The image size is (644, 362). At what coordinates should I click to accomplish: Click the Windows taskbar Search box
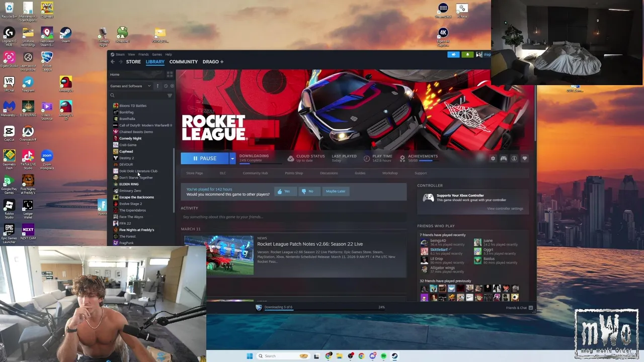[x=283, y=356]
